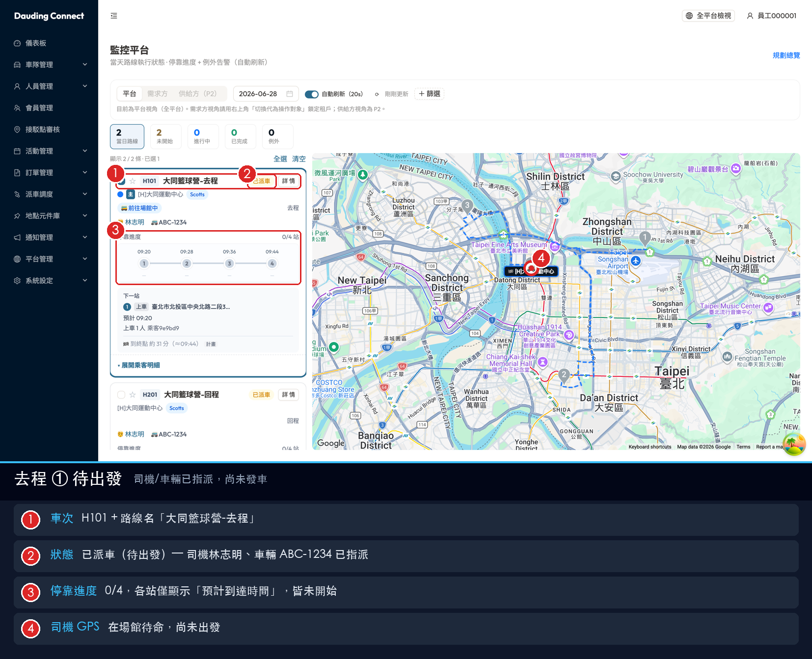The width and height of the screenshot is (812, 659).
Task: Click the 通知管理 megaphone icon
Action: pyautogui.click(x=17, y=237)
